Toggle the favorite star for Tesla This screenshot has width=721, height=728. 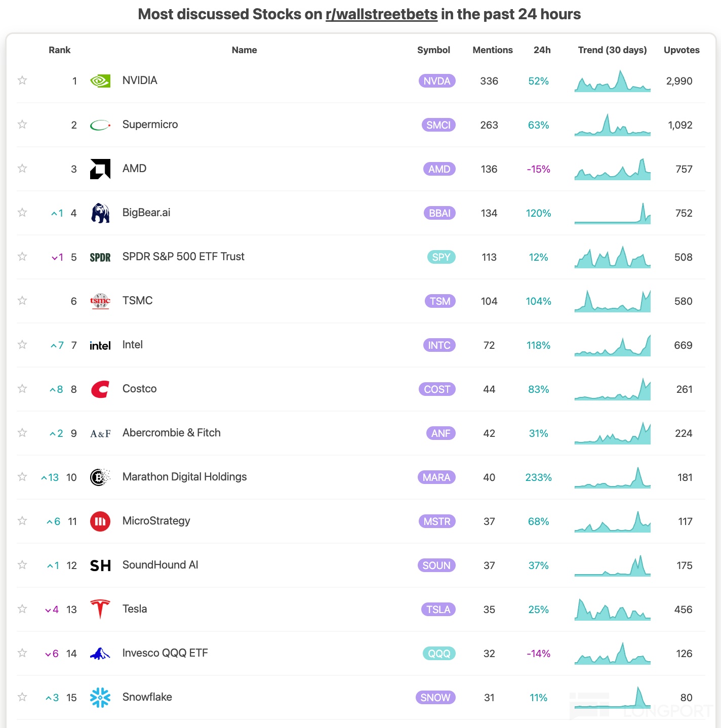coord(22,609)
